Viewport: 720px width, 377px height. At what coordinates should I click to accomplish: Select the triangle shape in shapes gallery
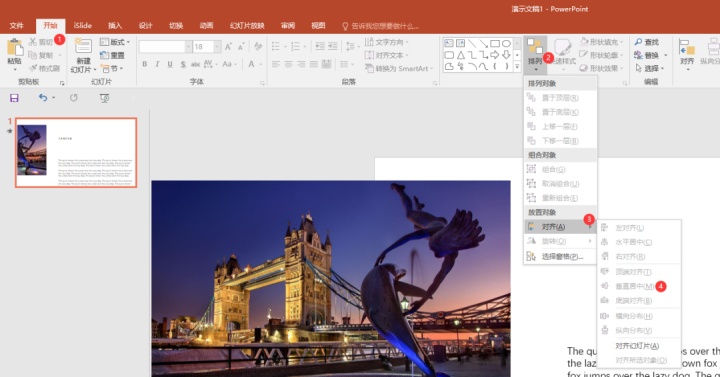click(461, 55)
